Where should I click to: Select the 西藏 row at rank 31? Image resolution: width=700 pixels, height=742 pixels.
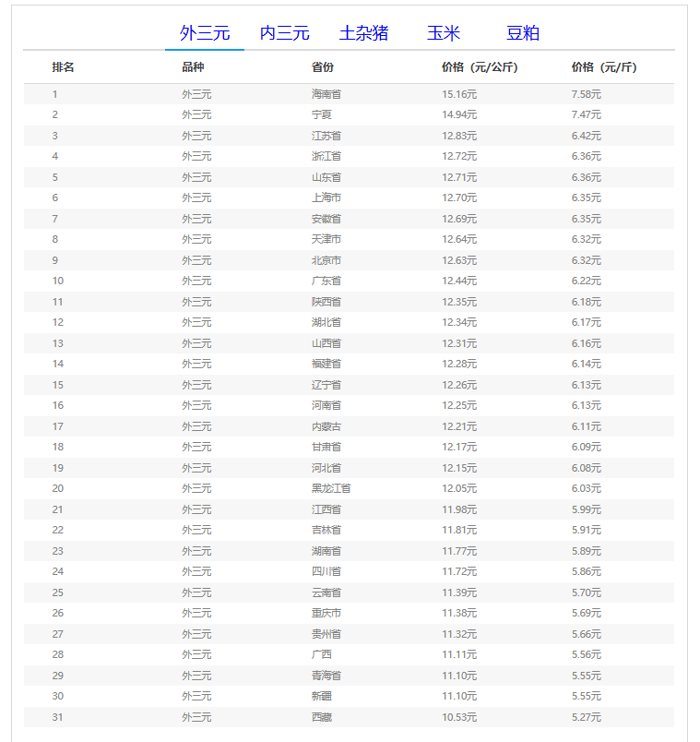322,717
